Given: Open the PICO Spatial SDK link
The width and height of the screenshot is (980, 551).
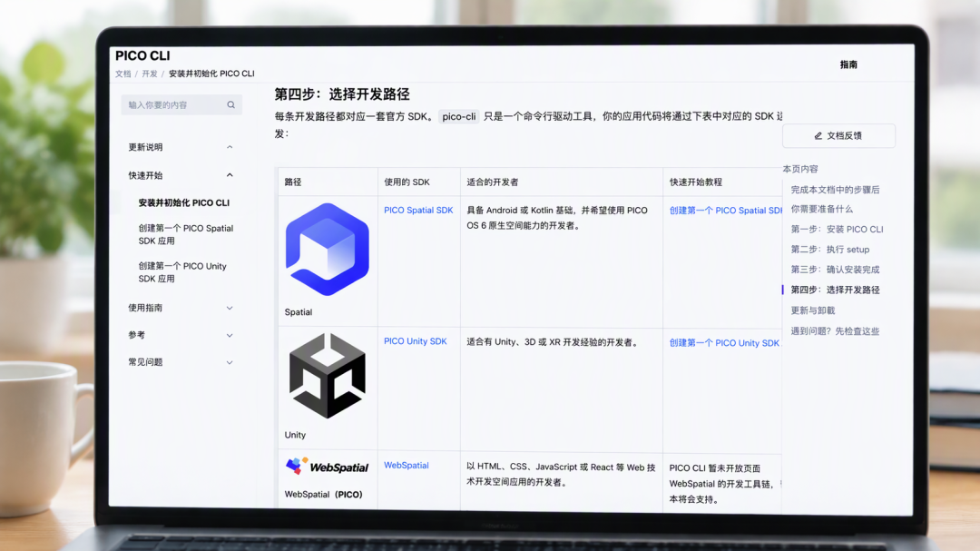Looking at the screenshot, I should (418, 211).
